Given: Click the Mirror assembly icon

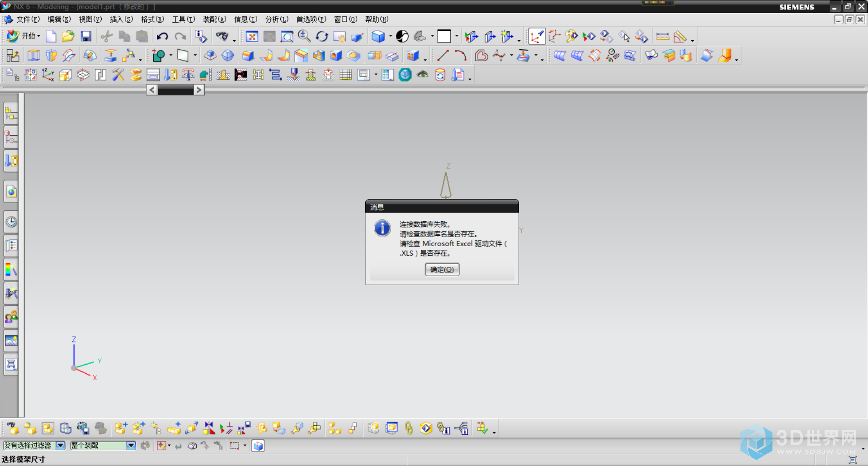Looking at the screenshot, I should 209,428.
